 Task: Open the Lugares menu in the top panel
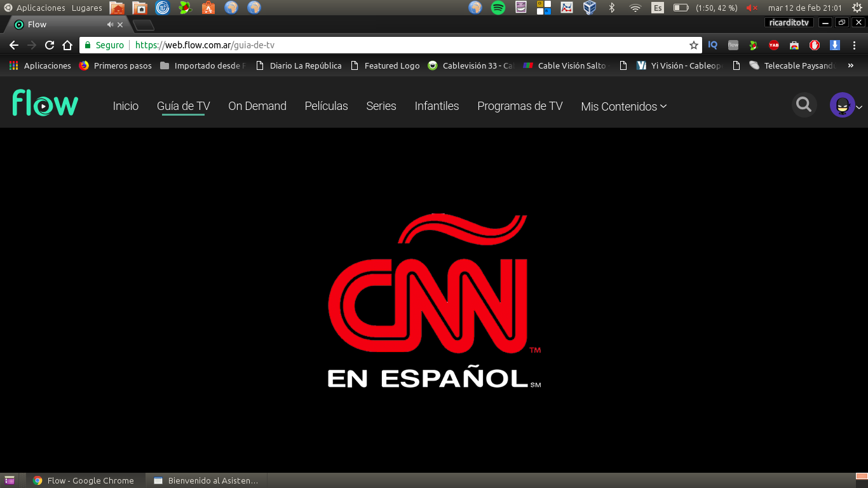87,8
